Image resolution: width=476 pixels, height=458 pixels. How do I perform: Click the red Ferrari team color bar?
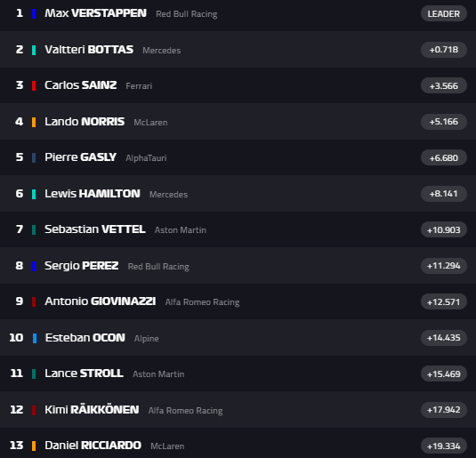point(34,85)
